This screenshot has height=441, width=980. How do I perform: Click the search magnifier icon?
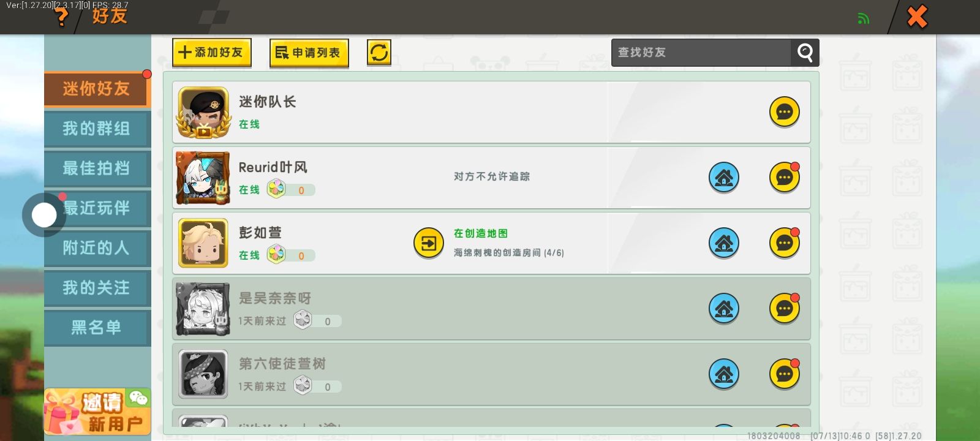[x=805, y=53]
